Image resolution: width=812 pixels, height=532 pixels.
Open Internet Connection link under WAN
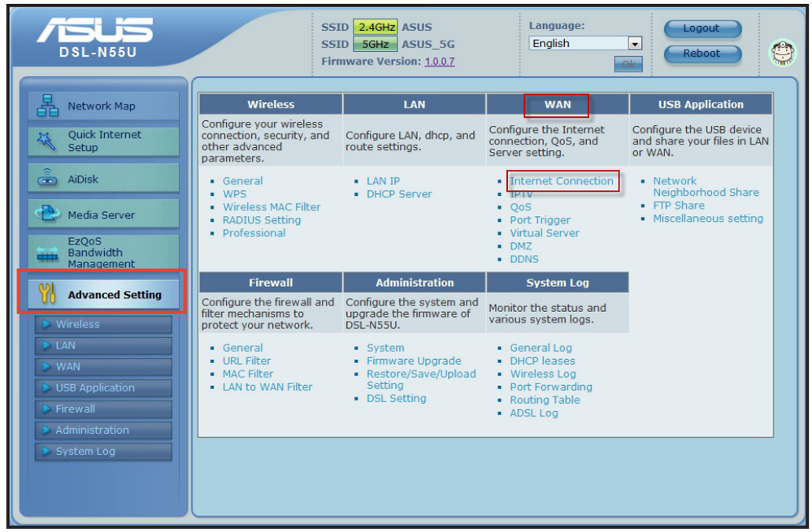tap(562, 180)
